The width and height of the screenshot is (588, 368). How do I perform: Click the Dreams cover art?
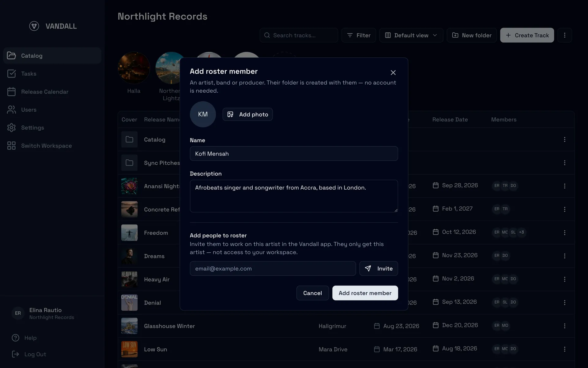point(129,256)
